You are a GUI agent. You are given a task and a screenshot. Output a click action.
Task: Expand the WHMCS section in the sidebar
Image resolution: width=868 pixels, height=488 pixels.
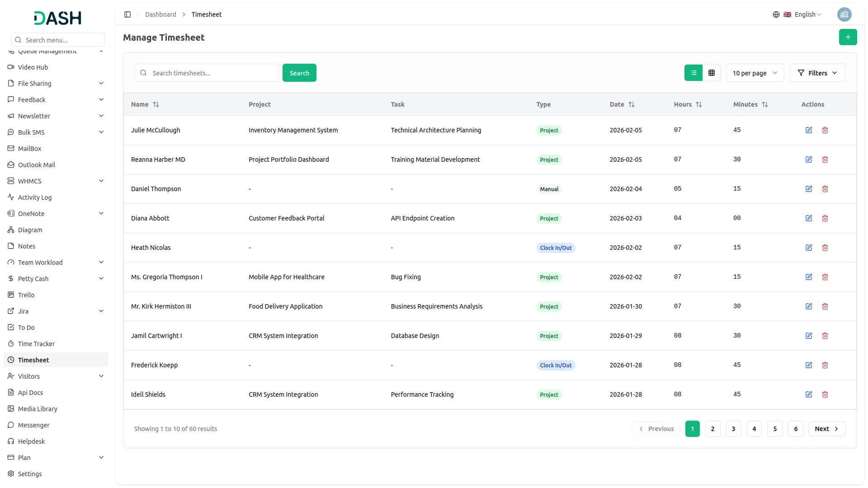[x=28, y=181]
